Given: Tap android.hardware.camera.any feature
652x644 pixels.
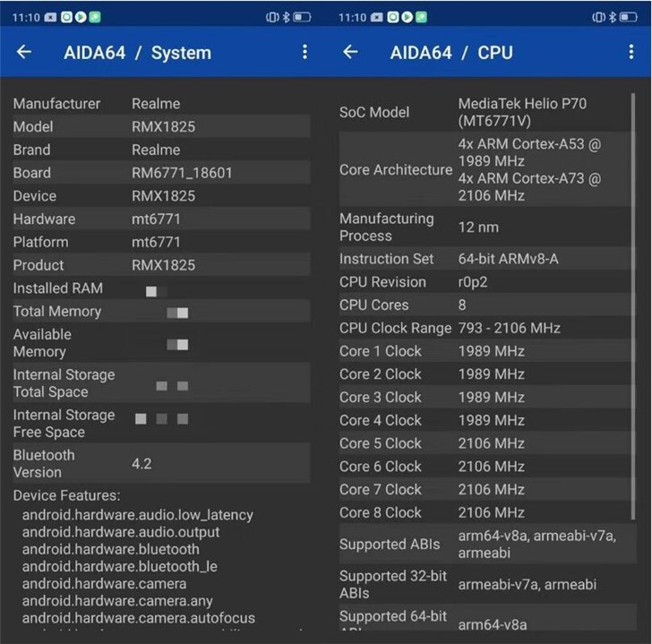Looking at the screenshot, I should click(x=117, y=601).
